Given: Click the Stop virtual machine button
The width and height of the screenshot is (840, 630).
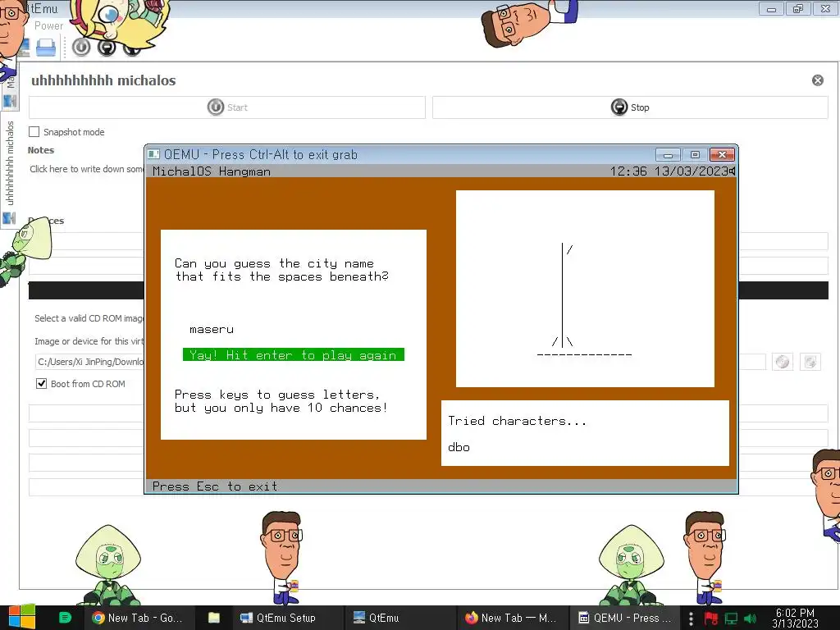Looking at the screenshot, I should pos(630,107).
